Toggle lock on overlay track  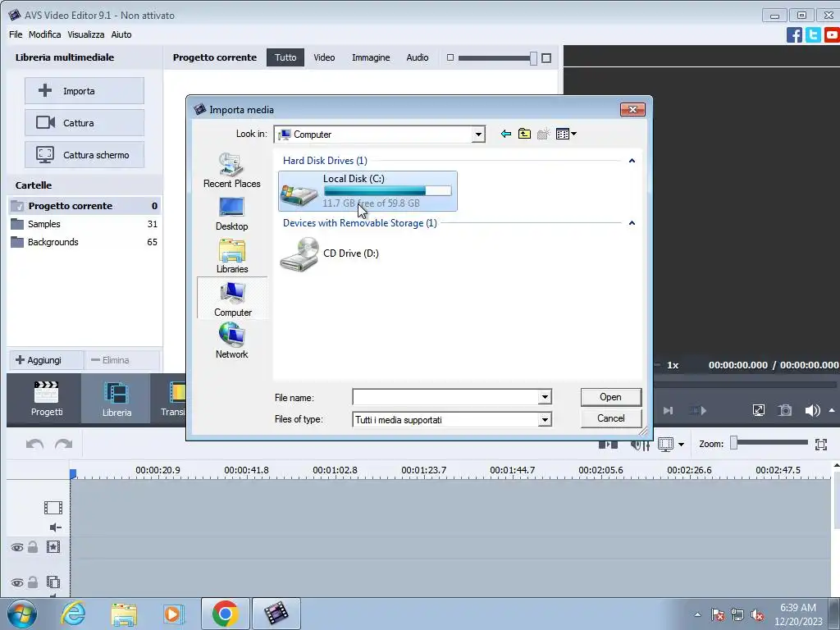(33, 582)
